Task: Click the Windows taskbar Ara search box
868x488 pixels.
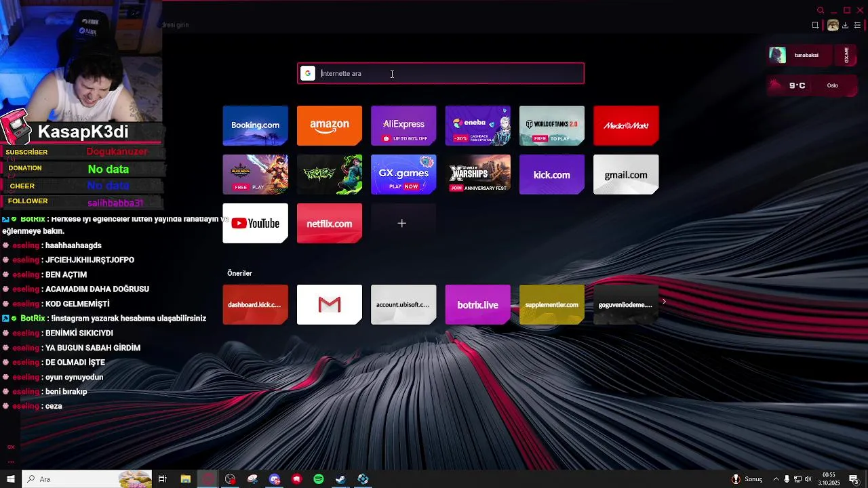Action: pos(87,479)
